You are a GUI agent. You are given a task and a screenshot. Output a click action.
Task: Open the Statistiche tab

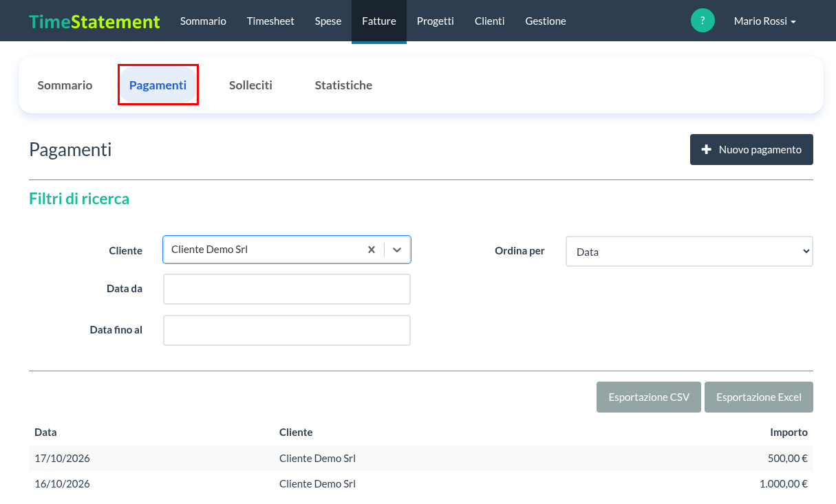point(343,85)
